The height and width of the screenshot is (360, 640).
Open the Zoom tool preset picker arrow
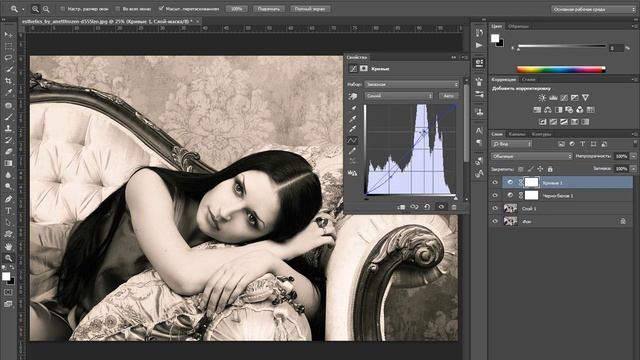tap(23, 9)
